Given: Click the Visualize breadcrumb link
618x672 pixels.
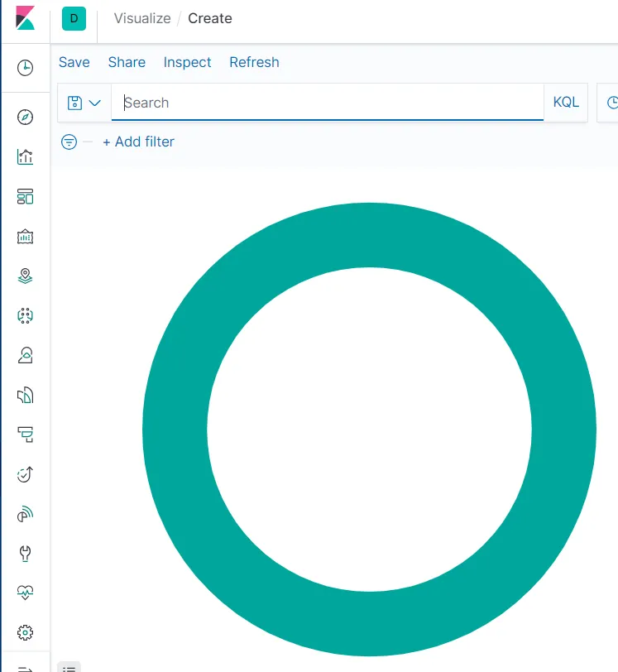Looking at the screenshot, I should pyautogui.click(x=142, y=18).
